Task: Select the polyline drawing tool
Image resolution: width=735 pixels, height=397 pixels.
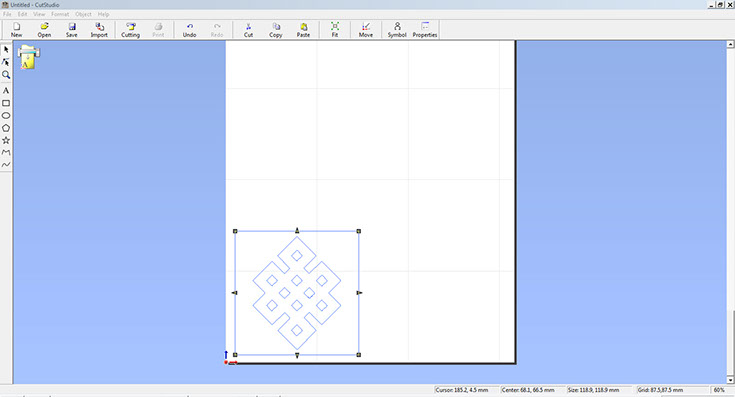Action: coord(6,152)
